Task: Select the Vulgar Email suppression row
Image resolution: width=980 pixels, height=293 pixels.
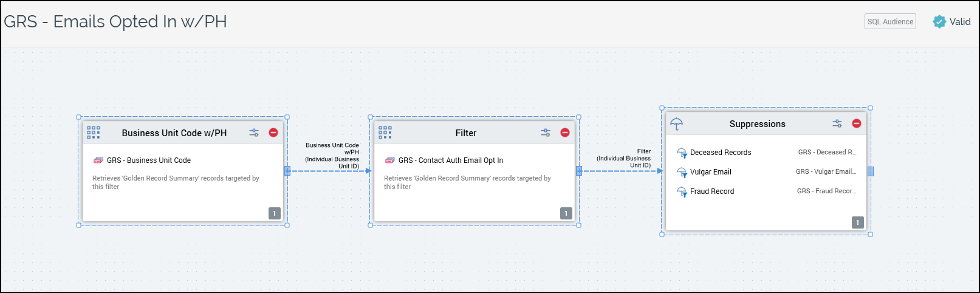Action: coord(710,172)
